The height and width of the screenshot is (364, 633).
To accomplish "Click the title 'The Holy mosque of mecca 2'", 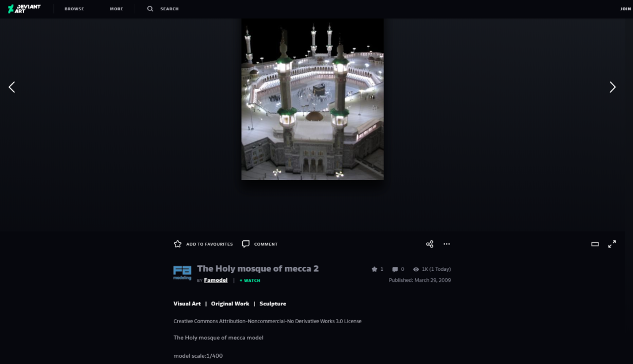I will click(x=258, y=269).
